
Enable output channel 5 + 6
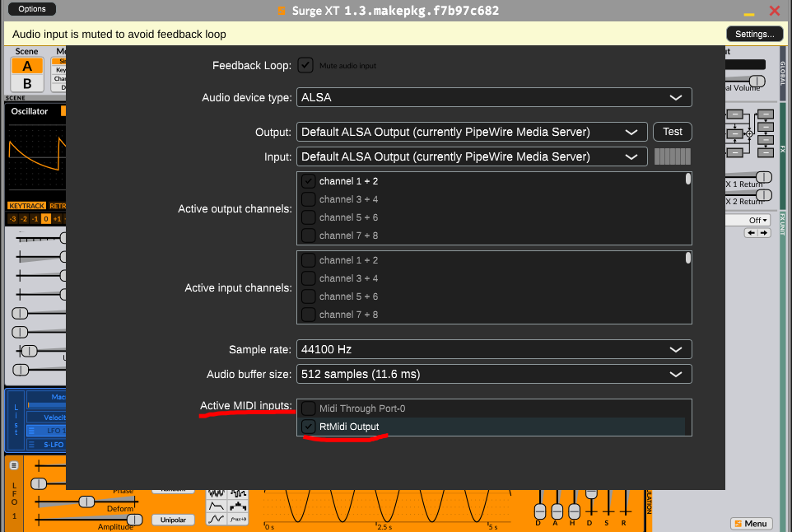[308, 217]
